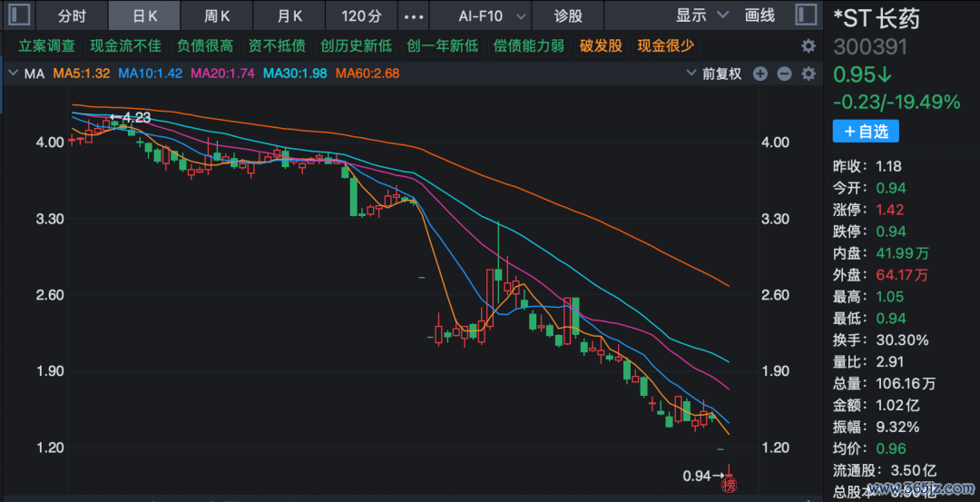Open the three-dots more periods menu
This screenshot has height=502, width=980.
(413, 16)
